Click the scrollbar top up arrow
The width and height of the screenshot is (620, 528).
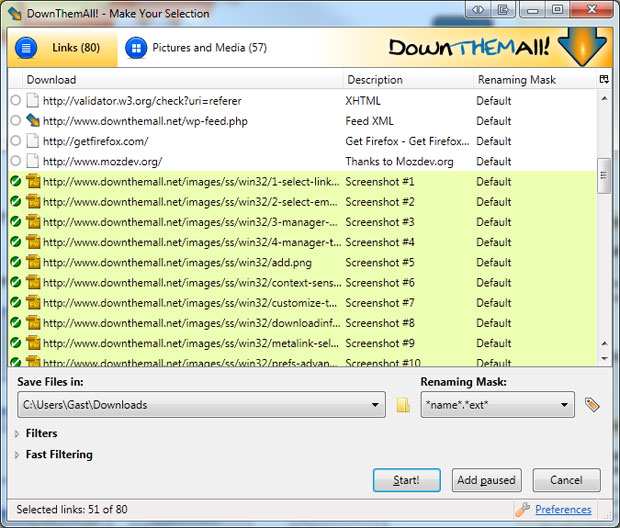(x=604, y=98)
